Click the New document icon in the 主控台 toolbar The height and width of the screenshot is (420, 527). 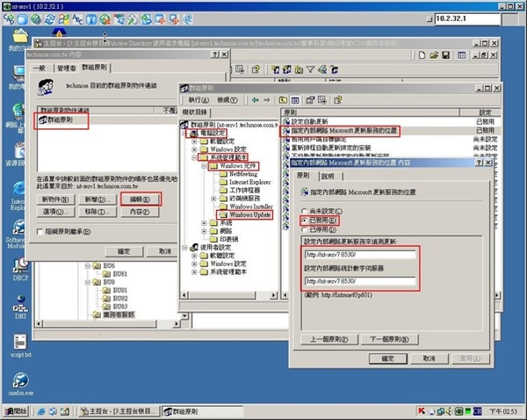point(422,55)
